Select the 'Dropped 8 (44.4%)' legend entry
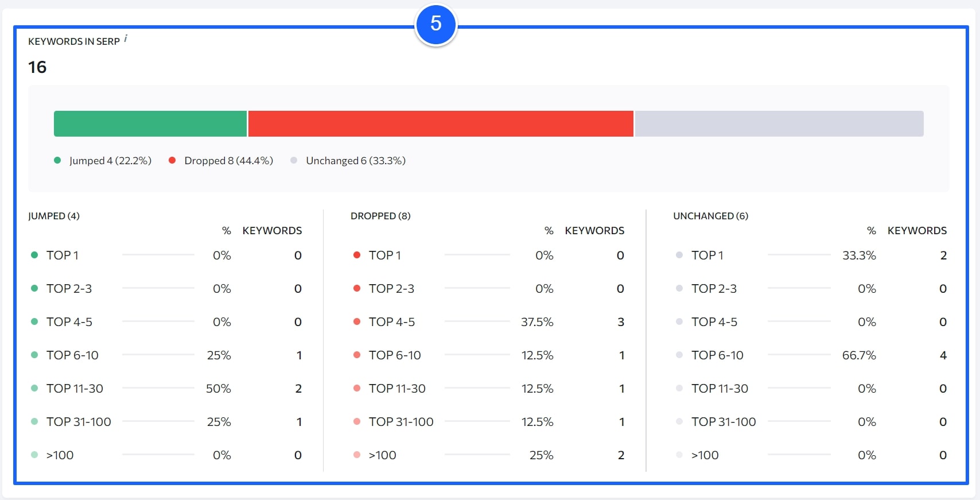980x500 pixels. (x=221, y=161)
